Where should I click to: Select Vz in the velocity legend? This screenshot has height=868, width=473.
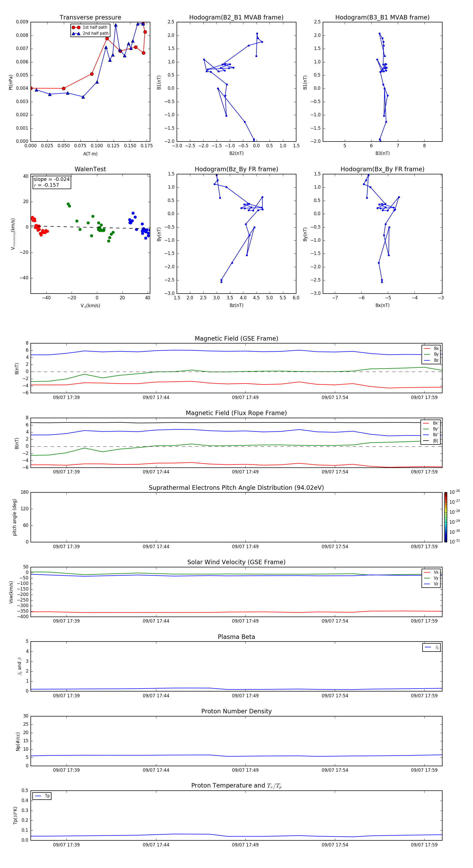pyautogui.click(x=431, y=584)
